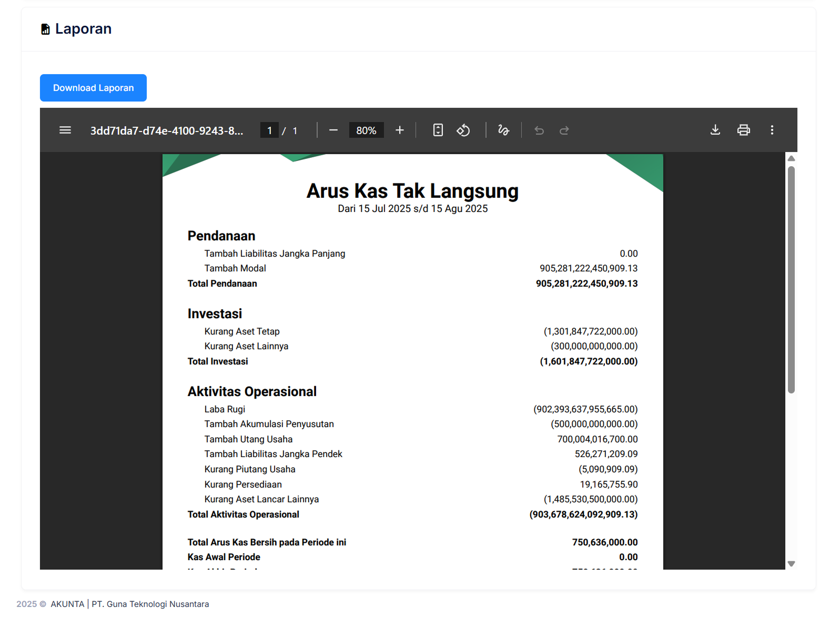Image resolution: width=840 pixels, height=618 pixels.
Task: Click the PDF page number field
Action: (269, 130)
